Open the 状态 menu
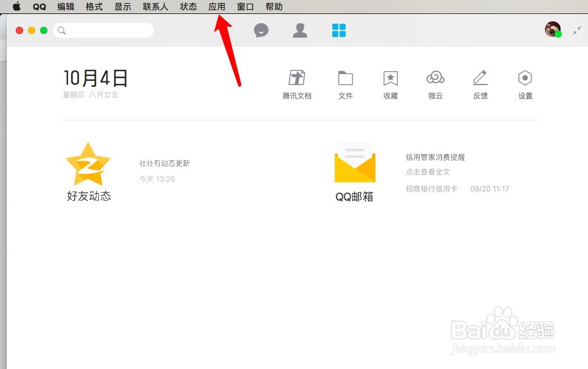588x369 pixels. [188, 7]
